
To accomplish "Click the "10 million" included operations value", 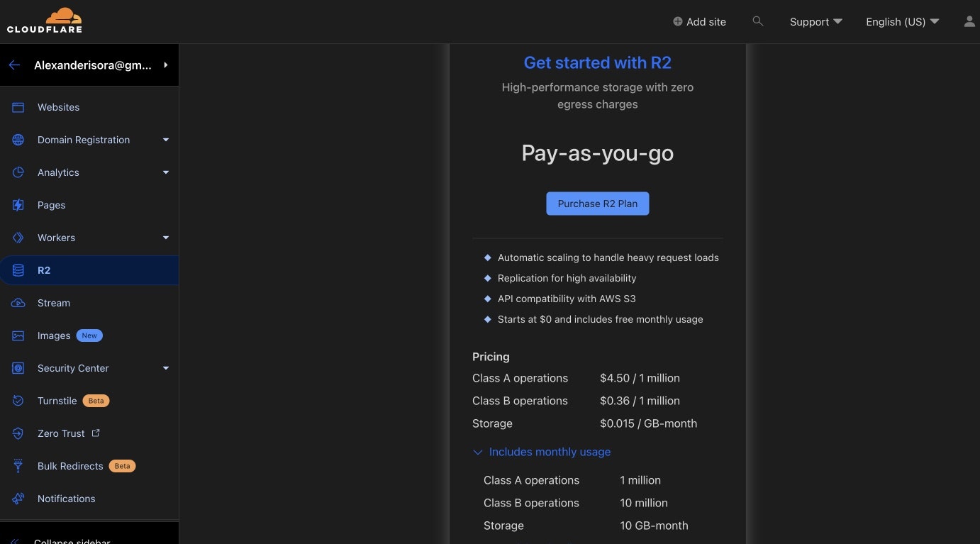I will tap(644, 503).
